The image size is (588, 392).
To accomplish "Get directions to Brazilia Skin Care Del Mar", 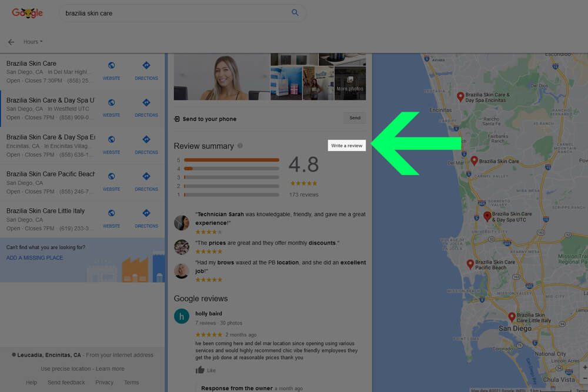I will 146,71.
